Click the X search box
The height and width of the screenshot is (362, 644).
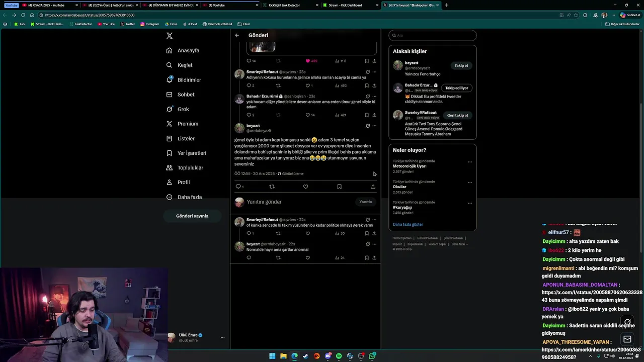(432, 35)
